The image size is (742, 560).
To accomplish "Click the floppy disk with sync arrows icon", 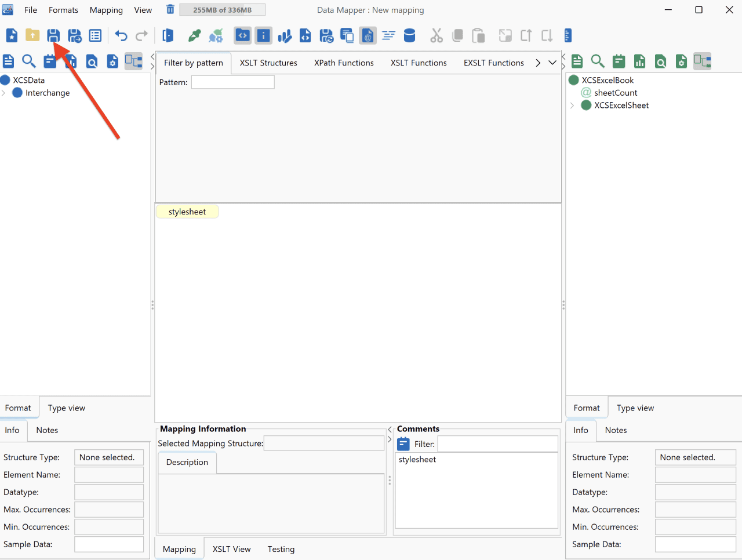I will tap(326, 35).
